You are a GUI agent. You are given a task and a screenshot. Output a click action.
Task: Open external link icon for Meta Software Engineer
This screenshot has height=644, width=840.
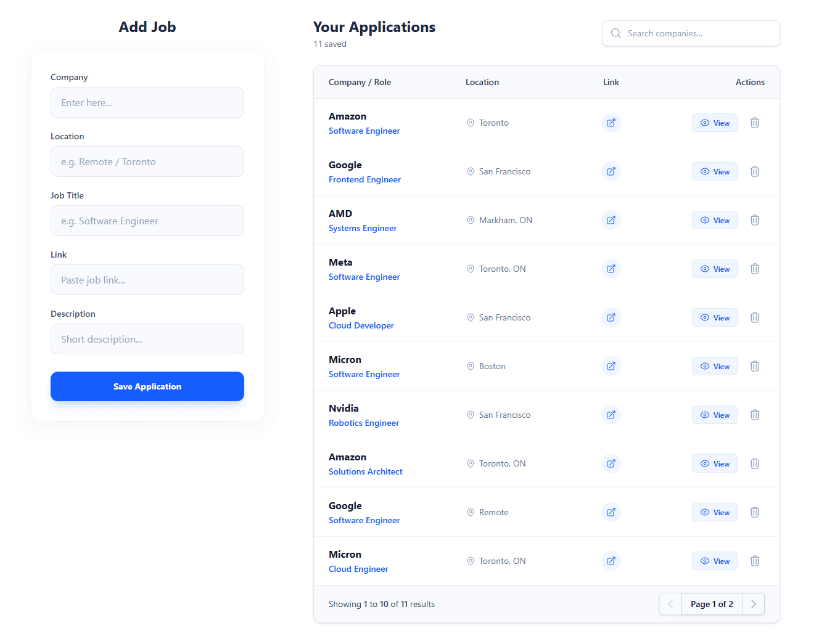(x=611, y=269)
